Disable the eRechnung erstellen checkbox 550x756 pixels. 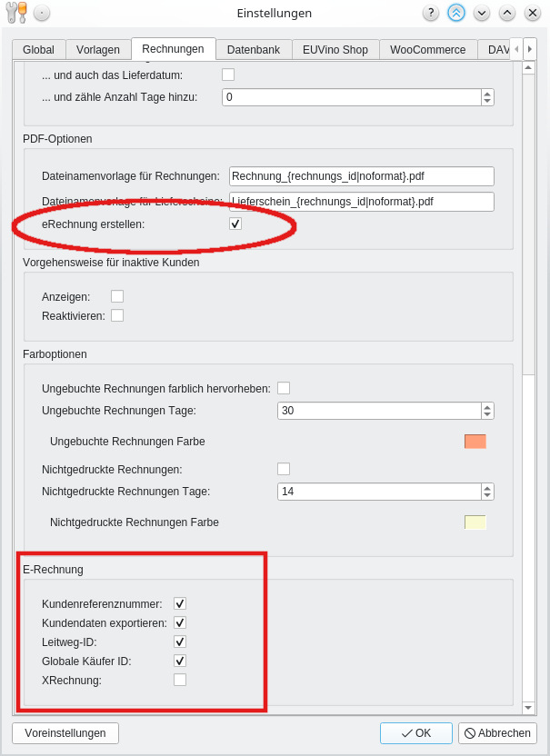235,224
